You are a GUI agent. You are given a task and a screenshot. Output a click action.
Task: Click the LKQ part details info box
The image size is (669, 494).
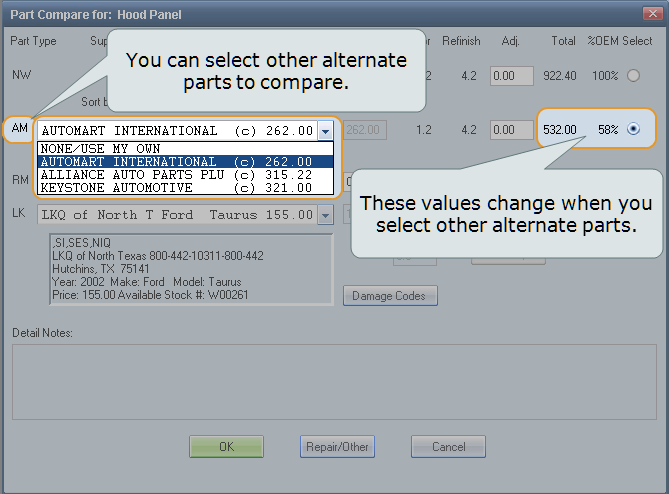coord(190,269)
